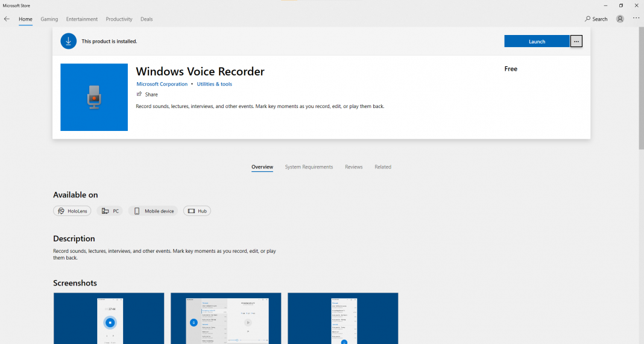Share the Windows Voice Recorder app
644x344 pixels.
[x=147, y=95]
